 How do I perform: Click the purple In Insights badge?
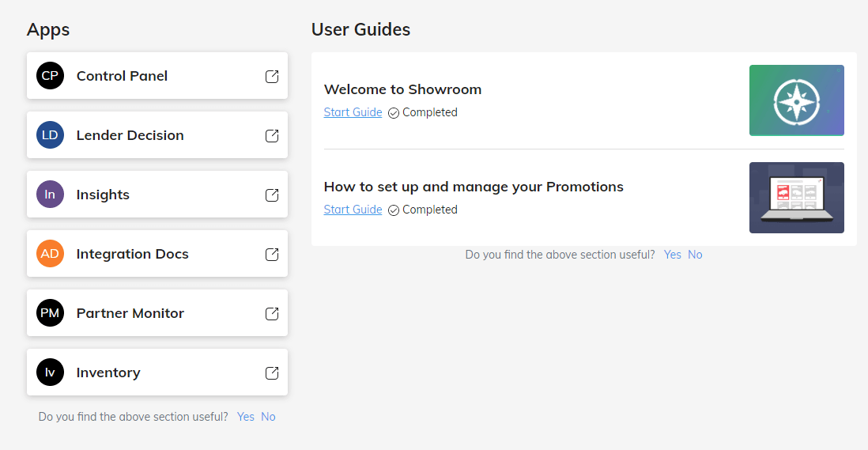50,195
